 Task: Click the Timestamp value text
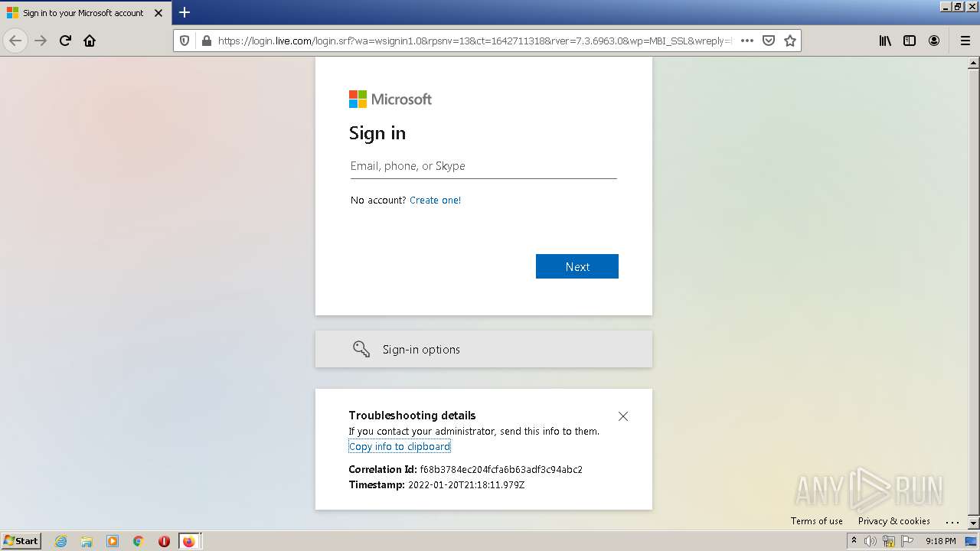(466, 485)
